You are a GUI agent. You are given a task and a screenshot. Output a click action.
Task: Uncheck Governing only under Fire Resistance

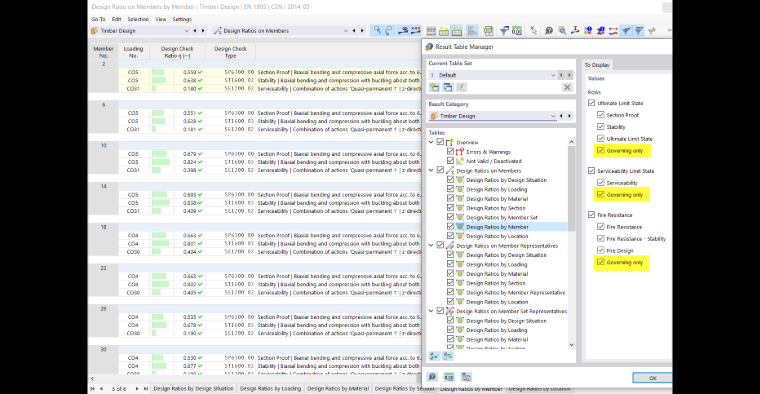pyautogui.click(x=601, y=262)
